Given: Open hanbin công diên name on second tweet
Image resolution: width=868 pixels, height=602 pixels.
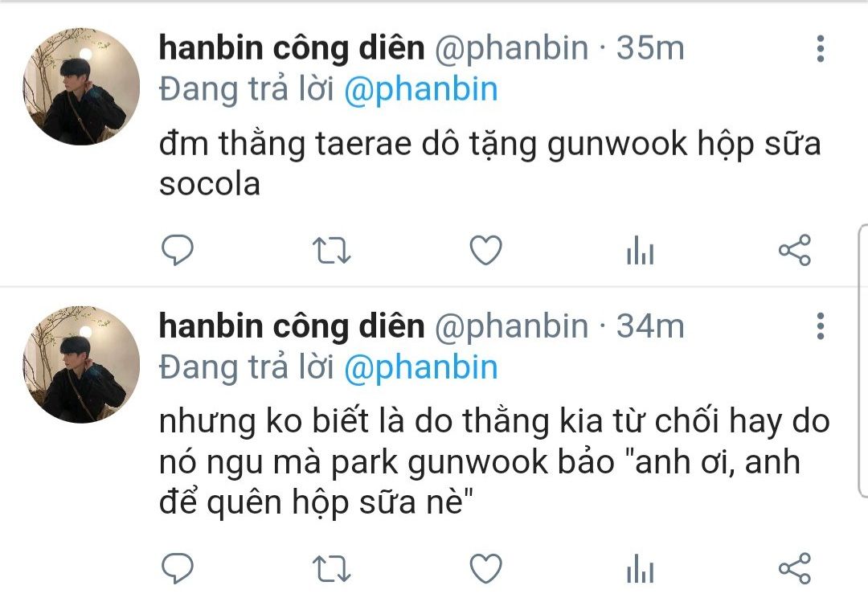Looking at the screenshot, I should click(x=292, y=326).
